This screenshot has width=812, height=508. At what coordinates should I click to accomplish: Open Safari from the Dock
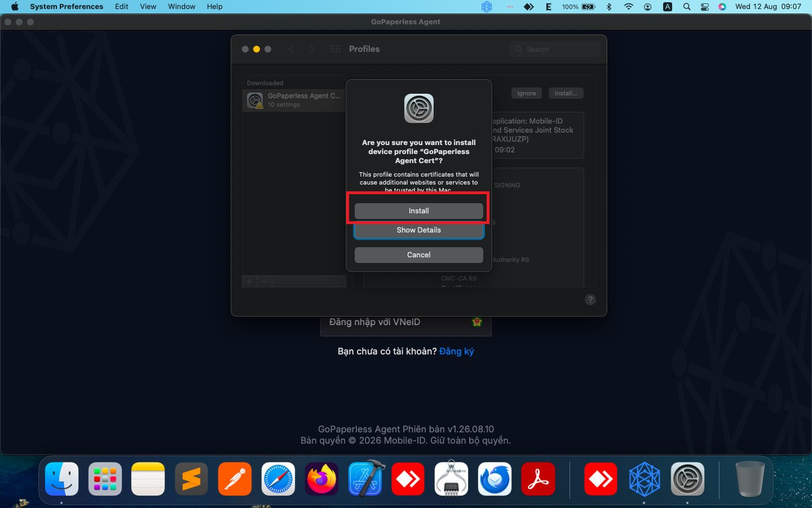278,479
